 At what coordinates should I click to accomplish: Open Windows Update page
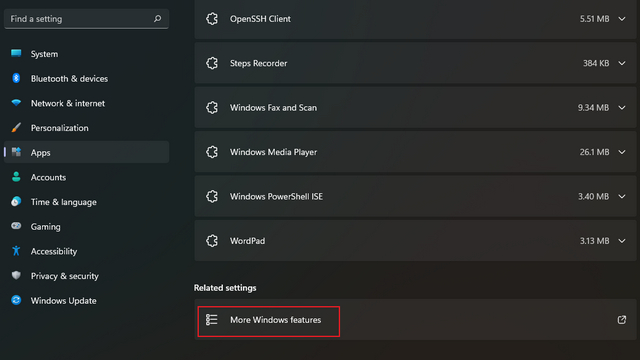pos(86,300)
